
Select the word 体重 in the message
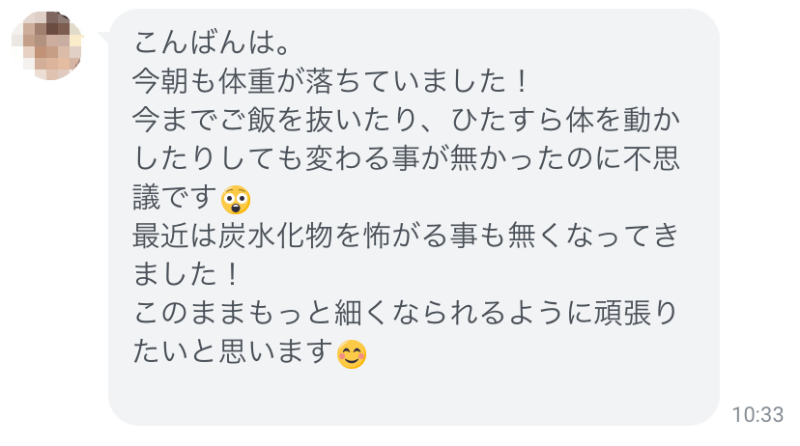tap(247, 81)
